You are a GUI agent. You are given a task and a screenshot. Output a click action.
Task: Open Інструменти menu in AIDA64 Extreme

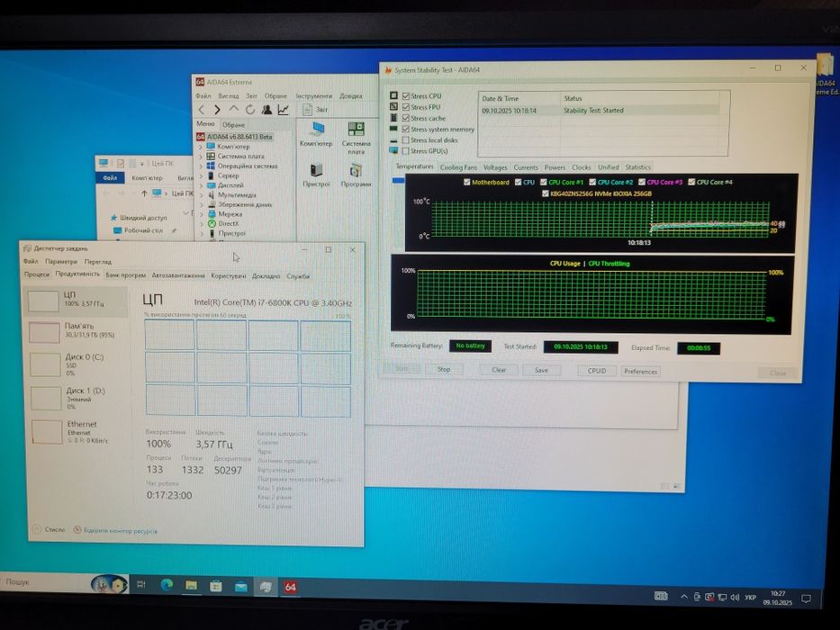(314, 96)
